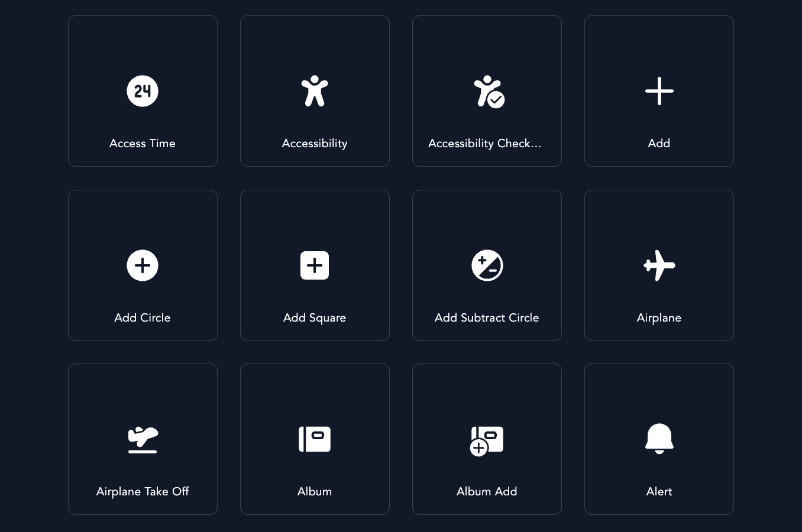Select the Add Subtract Circle icon

click(x=487, y=265)
